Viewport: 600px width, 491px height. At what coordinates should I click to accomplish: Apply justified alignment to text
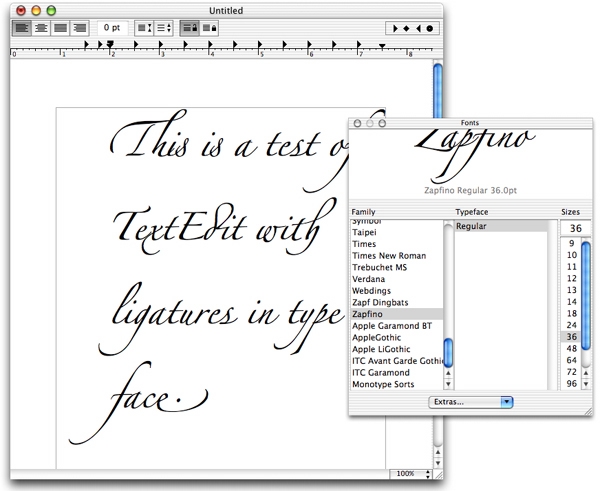(x=60, y=28)
